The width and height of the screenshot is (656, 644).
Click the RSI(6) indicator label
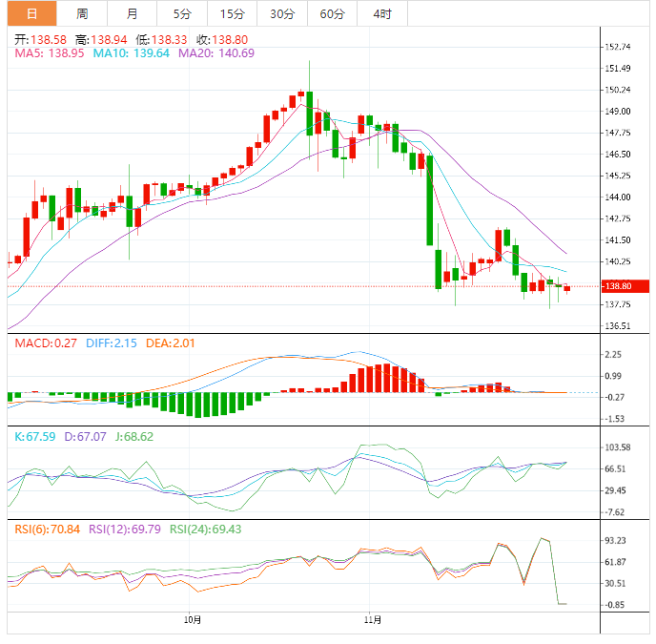[47, 529]
